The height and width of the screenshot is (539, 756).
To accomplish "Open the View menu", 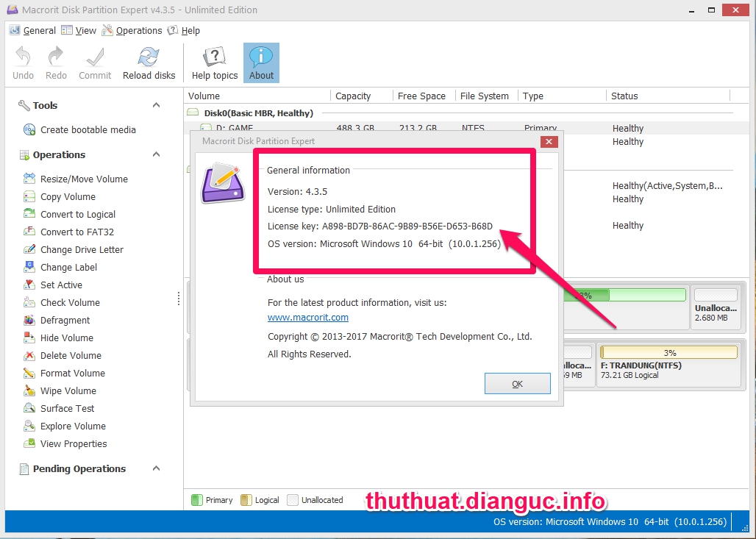I will click(79, 30).
